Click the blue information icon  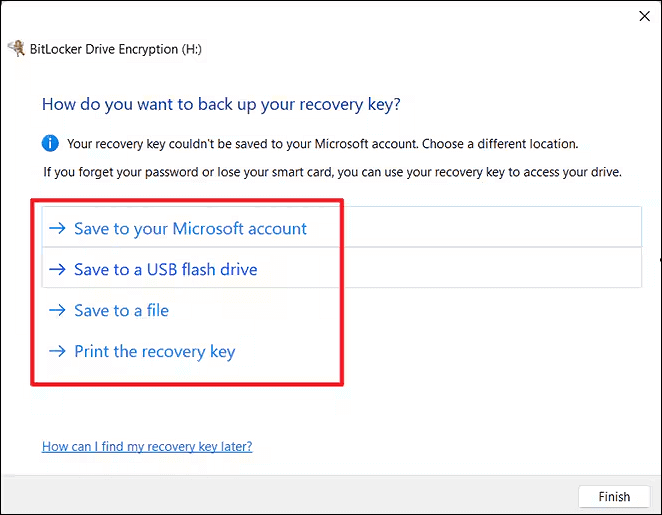point(51,143)
